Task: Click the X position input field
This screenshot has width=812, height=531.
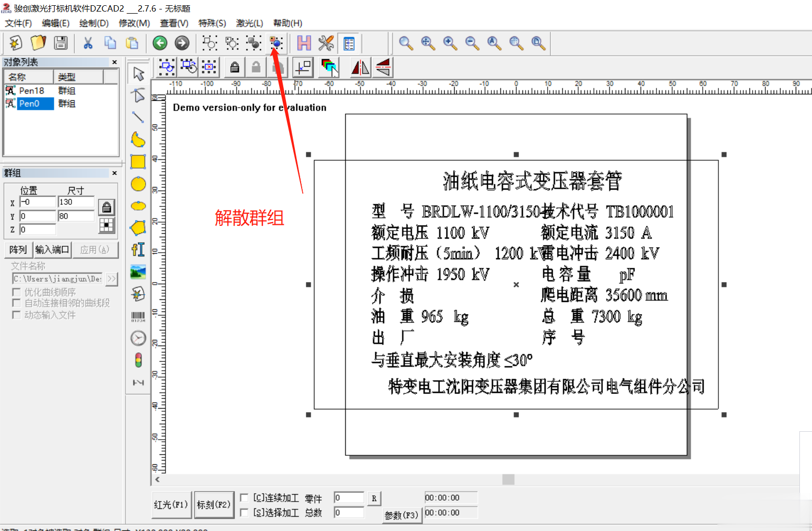Action: 38,202
